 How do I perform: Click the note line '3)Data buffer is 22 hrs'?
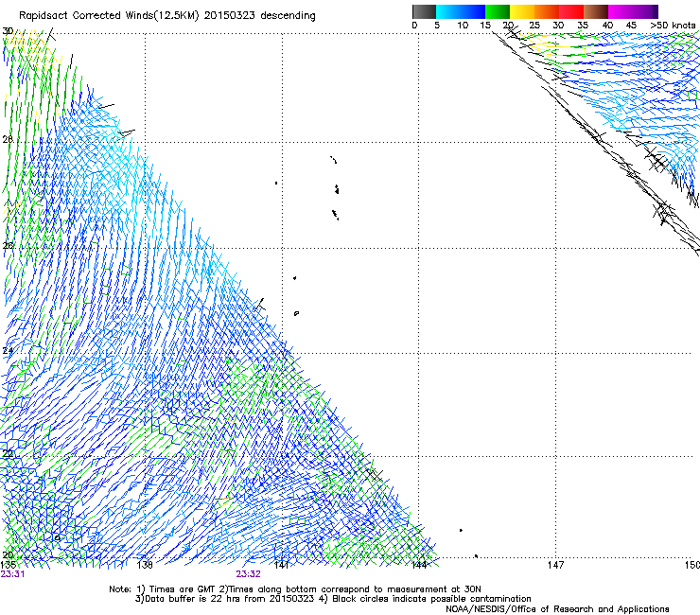coord(333,599)
